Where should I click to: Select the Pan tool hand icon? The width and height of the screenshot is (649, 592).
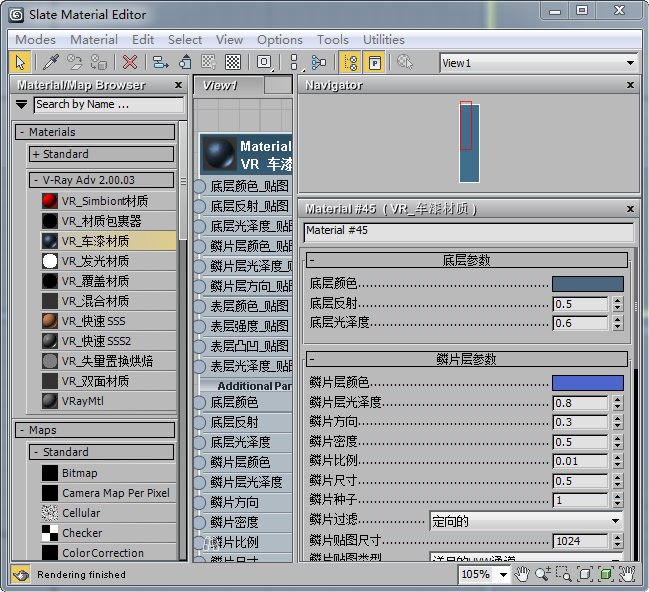click(522, 574)
